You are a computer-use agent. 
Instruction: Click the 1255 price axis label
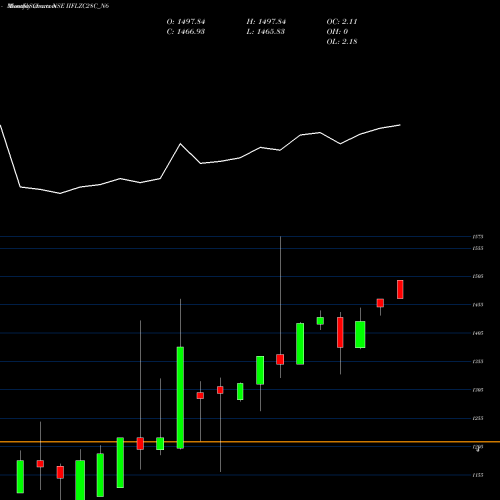478,418
